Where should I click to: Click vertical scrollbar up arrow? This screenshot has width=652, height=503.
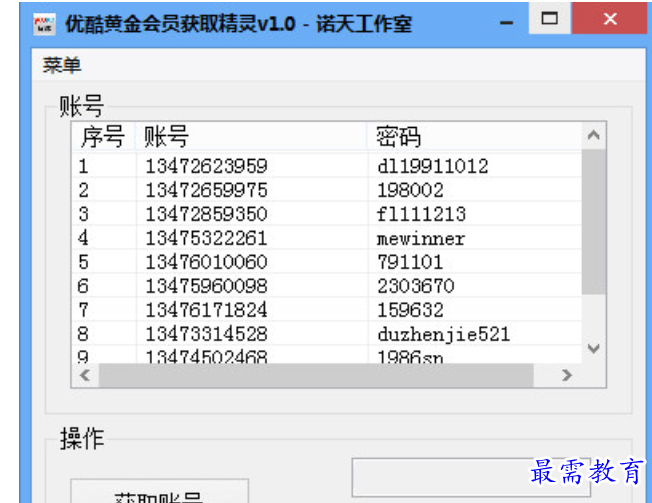(x=593, y=135)
